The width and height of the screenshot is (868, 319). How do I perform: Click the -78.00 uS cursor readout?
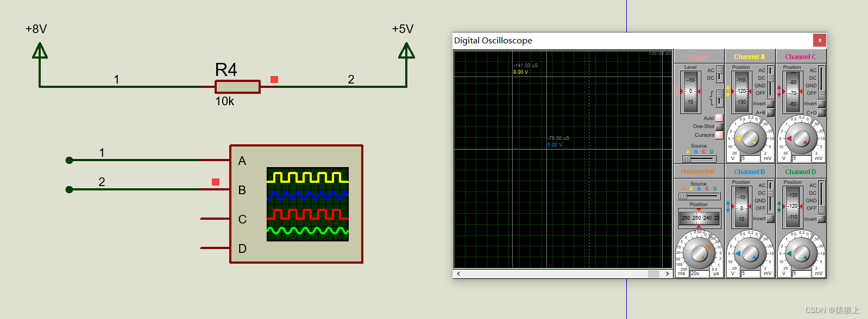(x=558, y=138)
